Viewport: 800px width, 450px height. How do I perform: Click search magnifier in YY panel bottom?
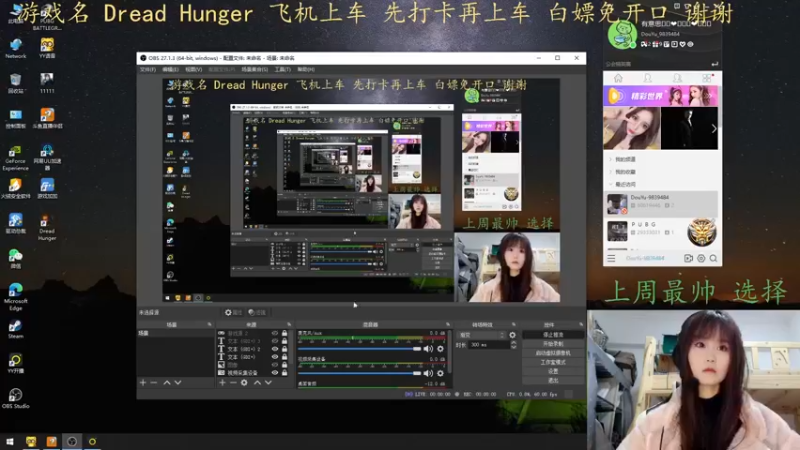713,259
